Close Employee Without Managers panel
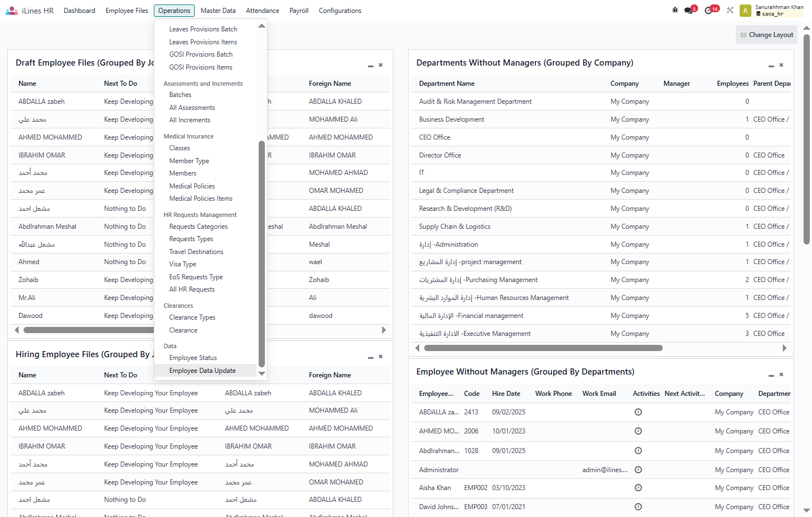Viewport: 812px width, 517px height. 781,375
